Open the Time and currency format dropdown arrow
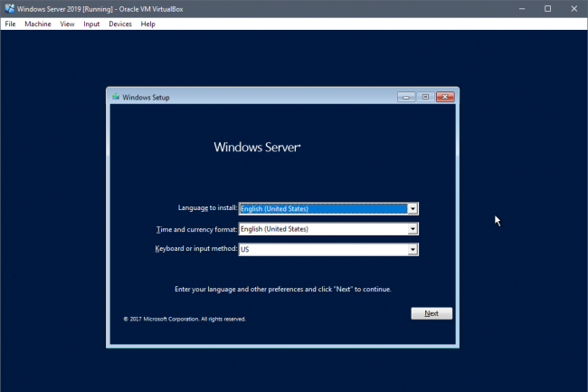This screenshot has width=588, height=392. (x=413, y=229)
